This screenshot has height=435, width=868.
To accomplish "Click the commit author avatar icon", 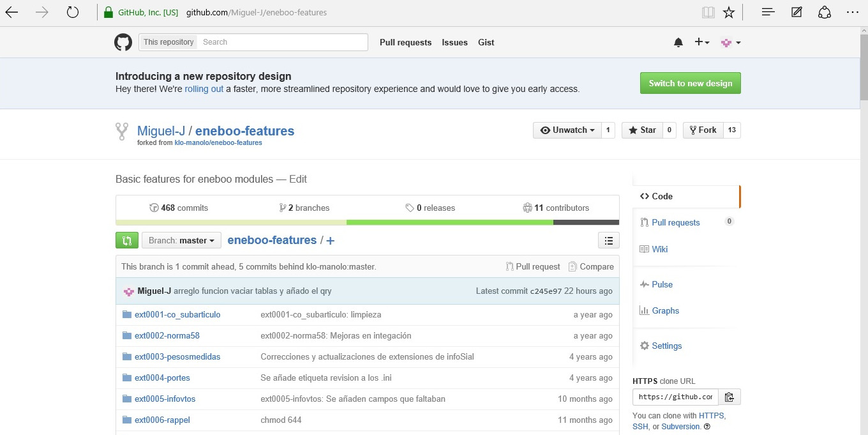I will 128,291.
